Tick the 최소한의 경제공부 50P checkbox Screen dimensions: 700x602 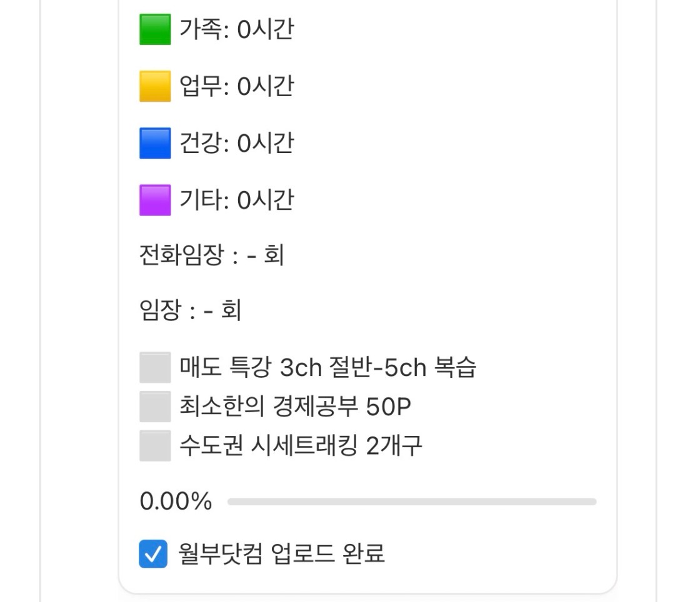(155, 407)
